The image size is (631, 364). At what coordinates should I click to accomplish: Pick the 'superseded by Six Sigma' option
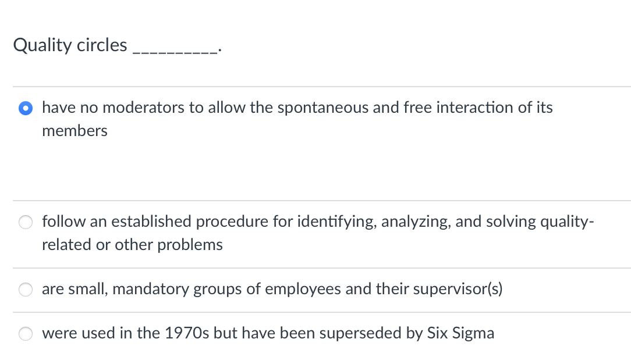tap(26, 333)
